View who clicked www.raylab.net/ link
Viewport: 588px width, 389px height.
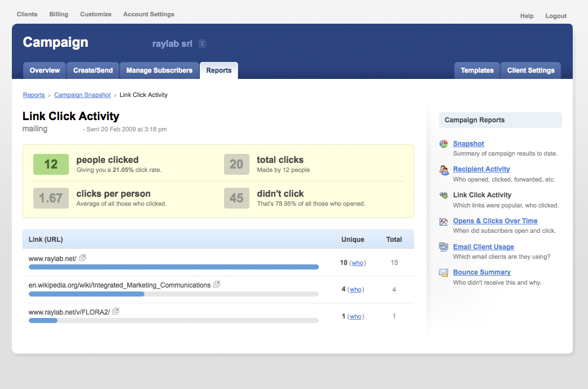tap(357, 263)
